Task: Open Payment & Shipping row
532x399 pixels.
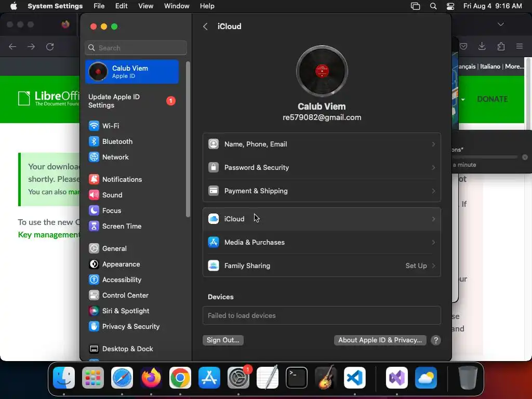Action: (322, 191)
